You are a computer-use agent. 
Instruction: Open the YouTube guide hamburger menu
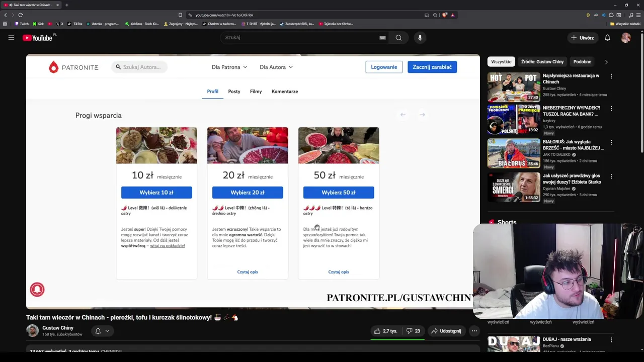(11, 38)
